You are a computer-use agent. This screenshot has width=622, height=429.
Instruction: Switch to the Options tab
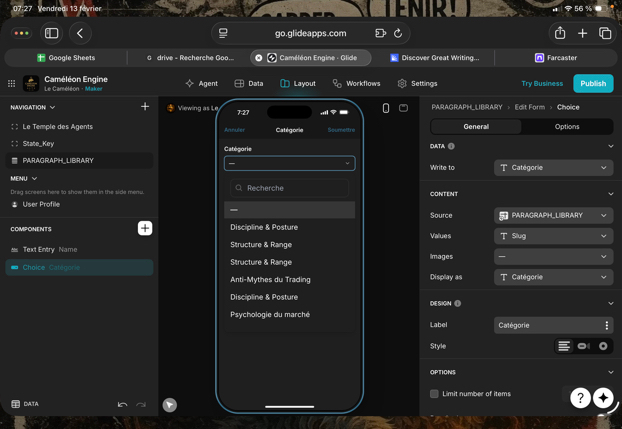click(x=567, y=127)
